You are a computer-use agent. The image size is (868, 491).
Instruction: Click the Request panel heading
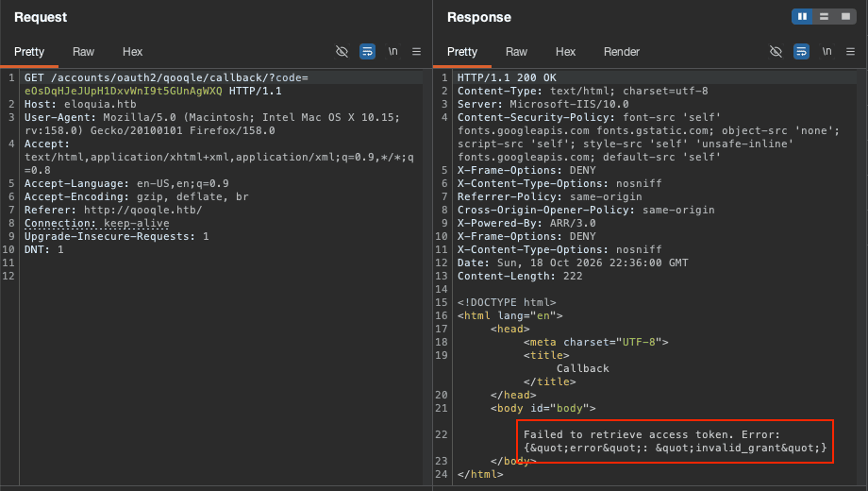coord(41,17)
